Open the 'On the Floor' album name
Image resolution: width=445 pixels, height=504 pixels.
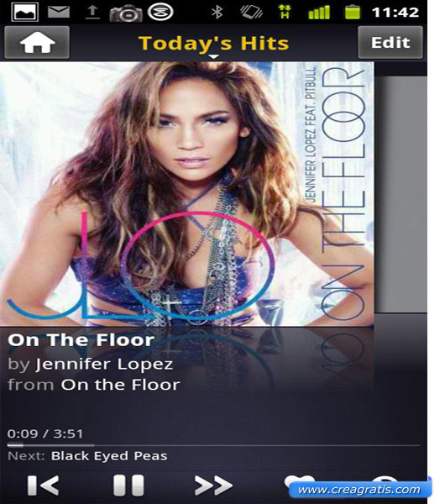tap(121, 385)
